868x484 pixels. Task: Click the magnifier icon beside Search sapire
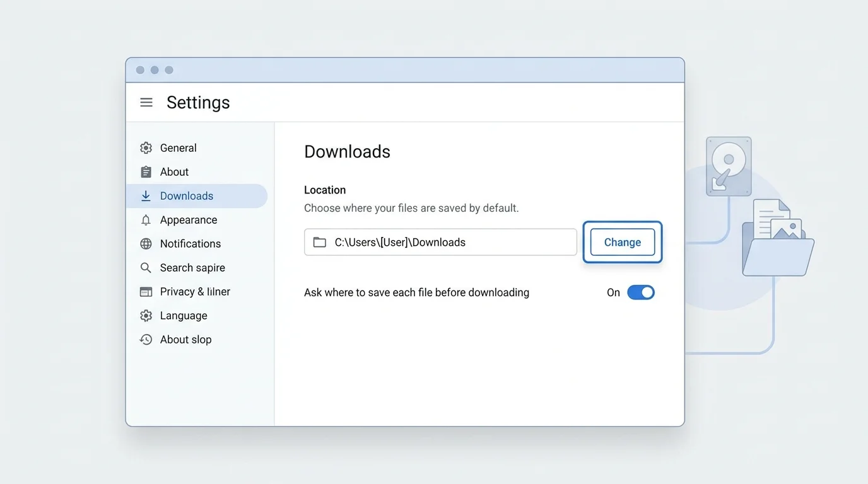click(146, 268)
